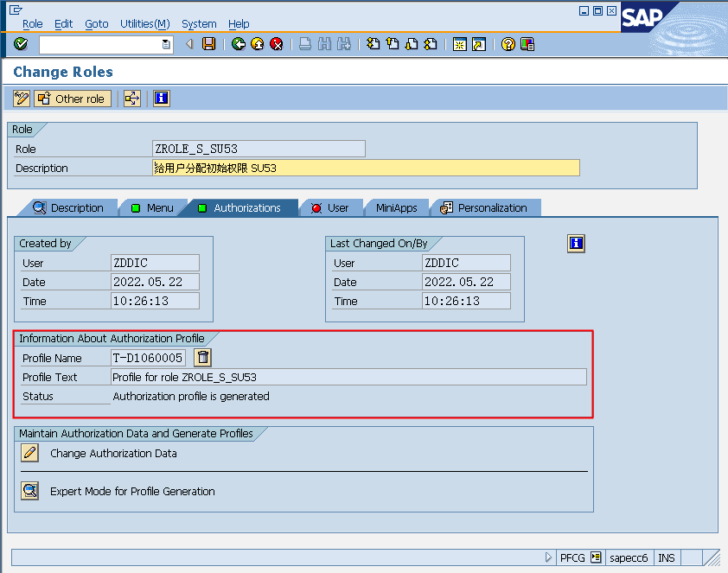Toggle Display/Change pencil icon
The width and height of the screenshot is (728, 573).
click(22, 99)
